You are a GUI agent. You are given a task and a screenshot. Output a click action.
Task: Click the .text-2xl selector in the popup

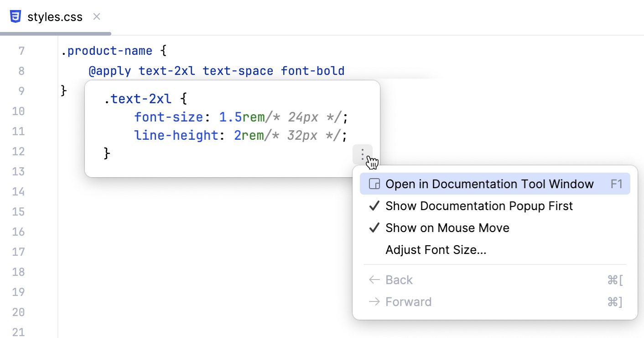click(137, 99)
